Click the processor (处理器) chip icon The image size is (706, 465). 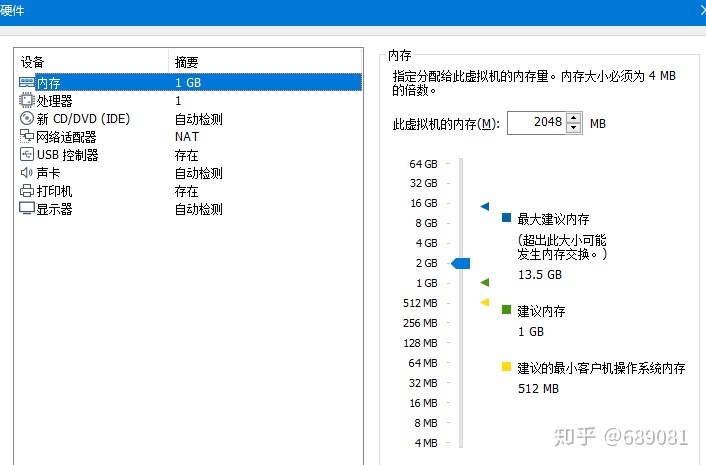point(27,100)
